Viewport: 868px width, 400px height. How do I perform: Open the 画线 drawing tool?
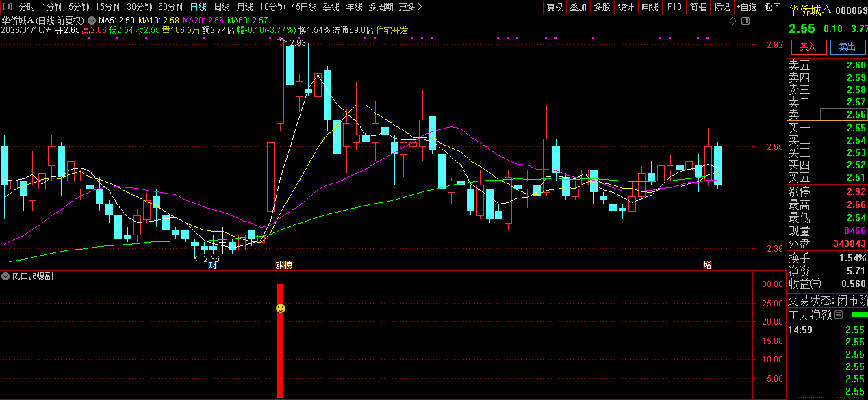[x=650, y=7]
